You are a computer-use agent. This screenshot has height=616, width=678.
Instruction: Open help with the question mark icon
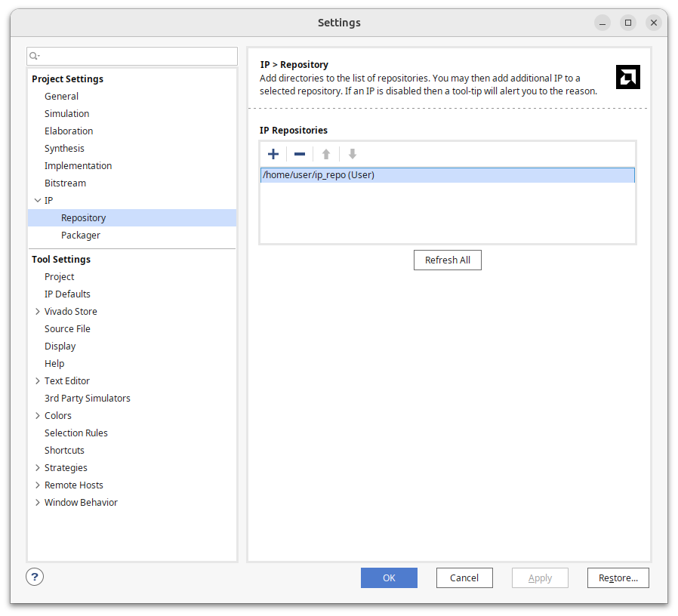(35, 577)
